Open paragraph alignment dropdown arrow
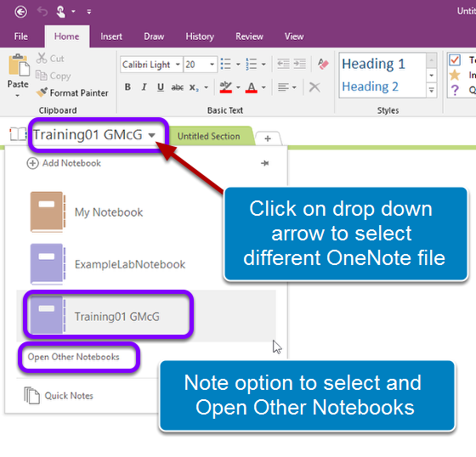The width and height of the screenshot is (476, 457). 294,87
